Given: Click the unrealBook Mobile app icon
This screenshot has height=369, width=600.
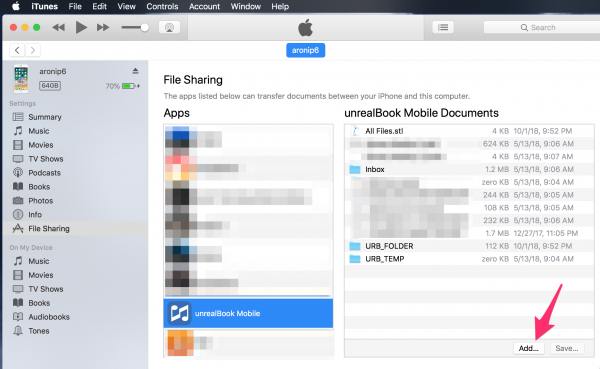Looking at the screenshot, I should click(179, 313).
